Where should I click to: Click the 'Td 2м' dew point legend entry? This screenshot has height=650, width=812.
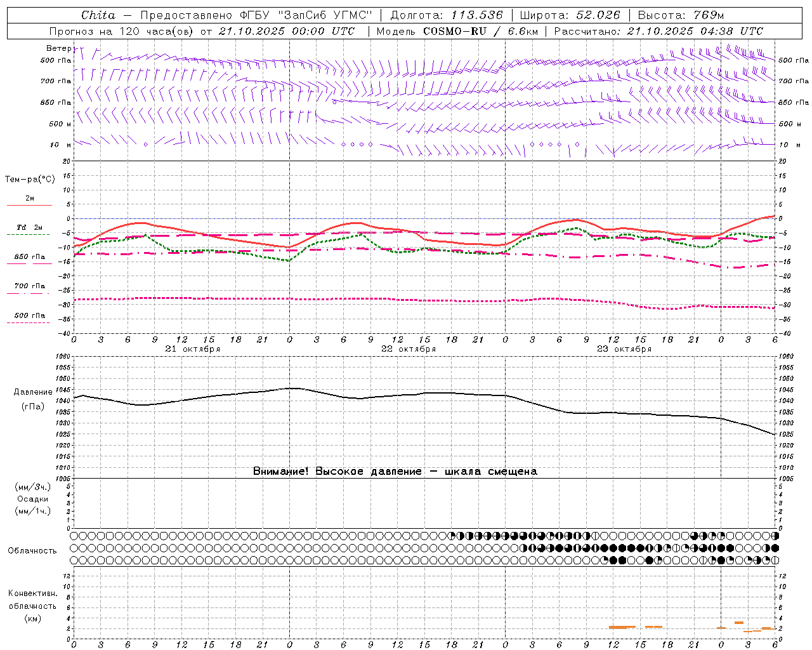(30, 227)
